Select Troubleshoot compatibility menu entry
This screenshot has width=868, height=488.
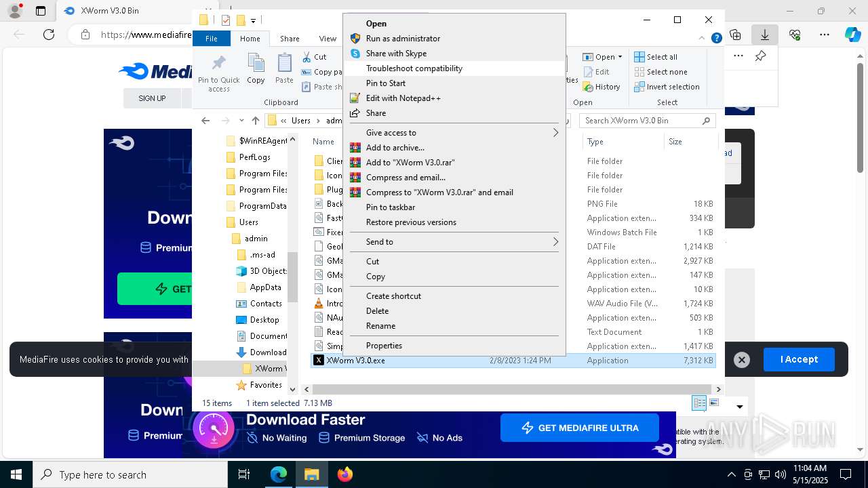[454, 68]
